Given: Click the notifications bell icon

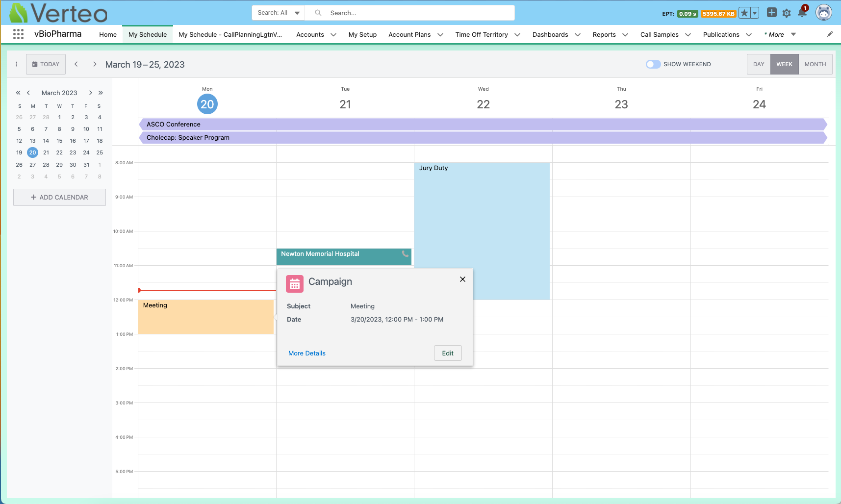Looking at the screenshot, I should pos(802,13).
